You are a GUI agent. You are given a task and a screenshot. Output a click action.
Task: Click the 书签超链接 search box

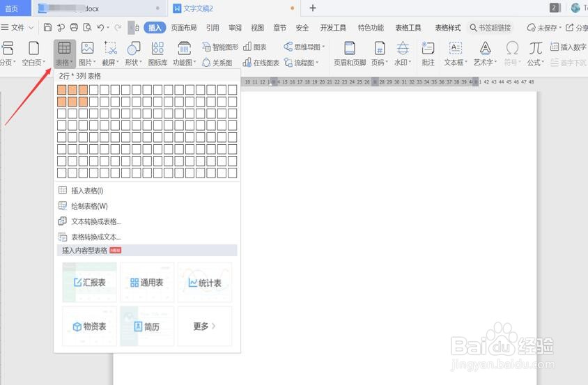click(x=490, y=28)
